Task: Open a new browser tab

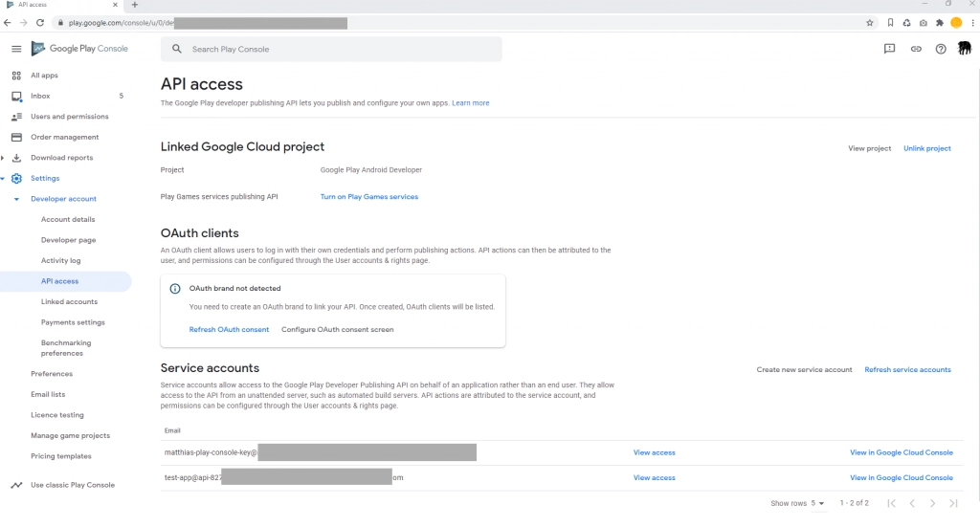Action: [x=134, y=5]
